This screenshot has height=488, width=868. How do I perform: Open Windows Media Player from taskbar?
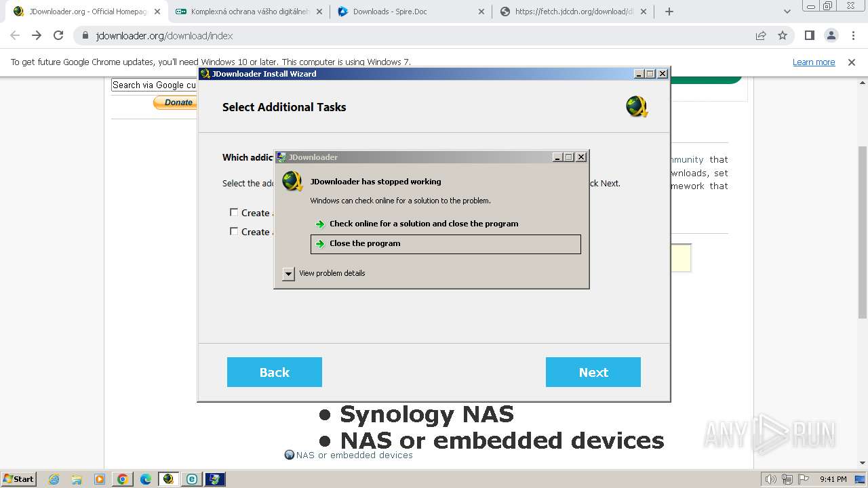100,479
